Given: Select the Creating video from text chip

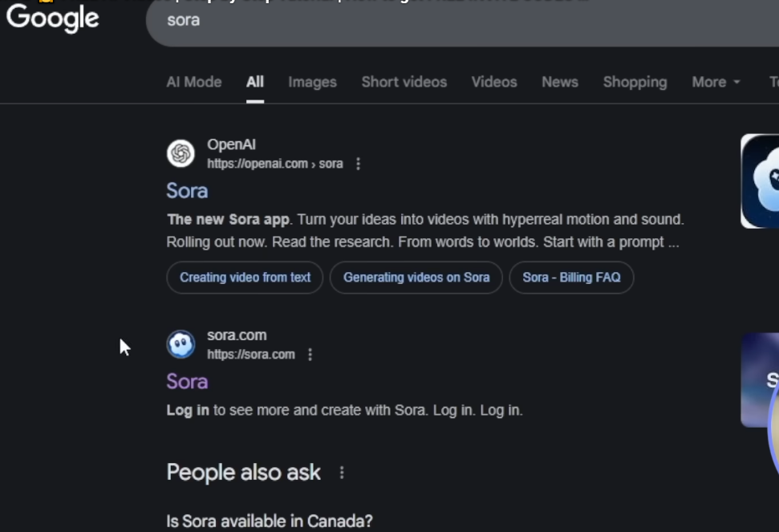Looking at the screenshot, I should (x=244, y=277).
